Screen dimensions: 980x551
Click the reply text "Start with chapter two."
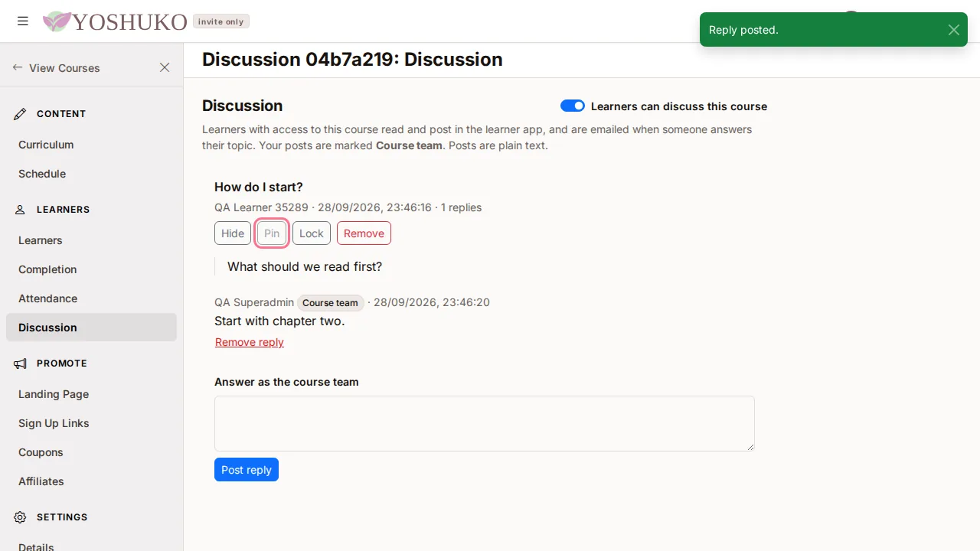[279, 321]
